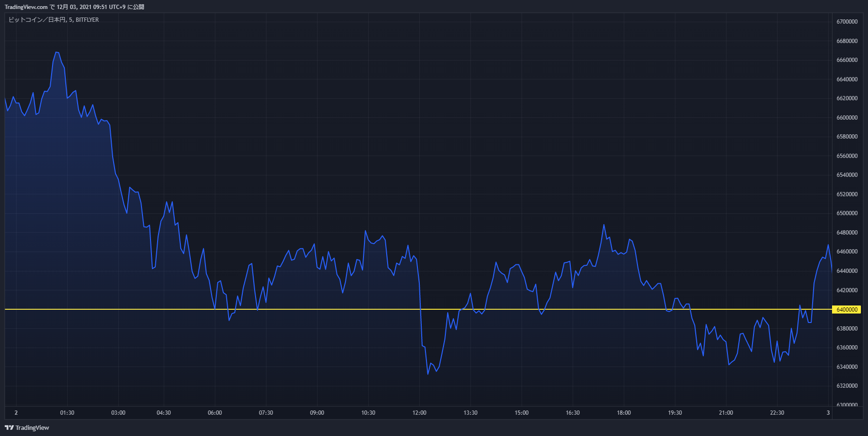Viewport: 868px width, 436px height.
Task: Click the 6500000 price axis label
Action: click(x=847, y=213)
